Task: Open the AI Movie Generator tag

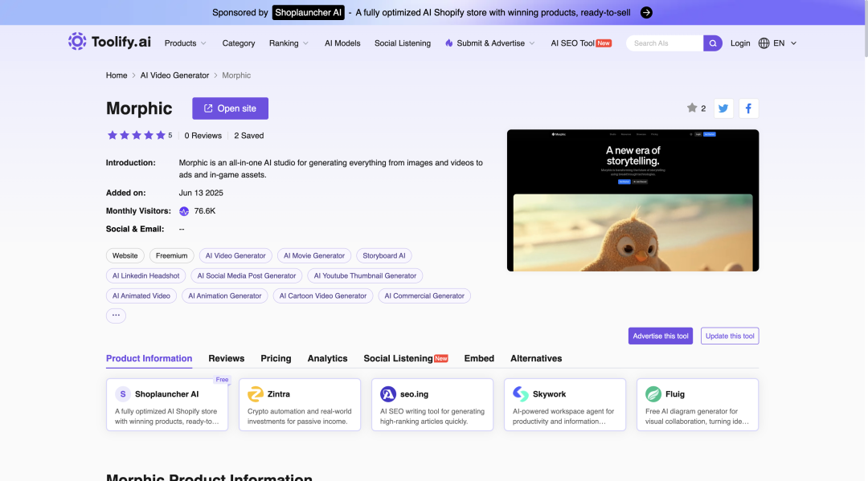Action: 314,255
